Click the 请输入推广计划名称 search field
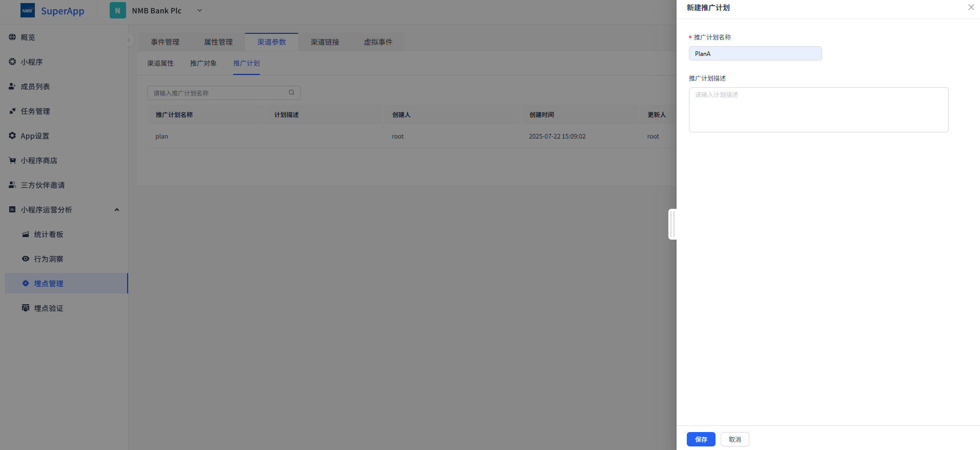The height and width of the screenshot is (450, 980). point(224,93)
